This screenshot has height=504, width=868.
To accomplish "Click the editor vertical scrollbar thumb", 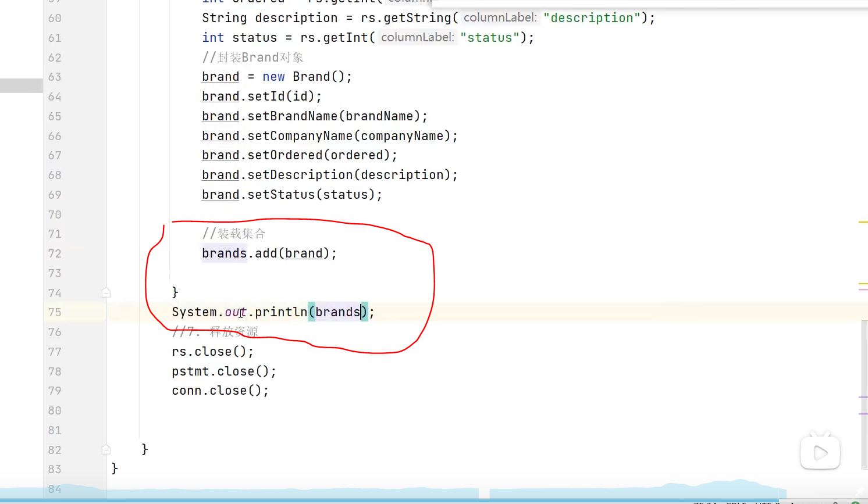I will pos(865,394).
